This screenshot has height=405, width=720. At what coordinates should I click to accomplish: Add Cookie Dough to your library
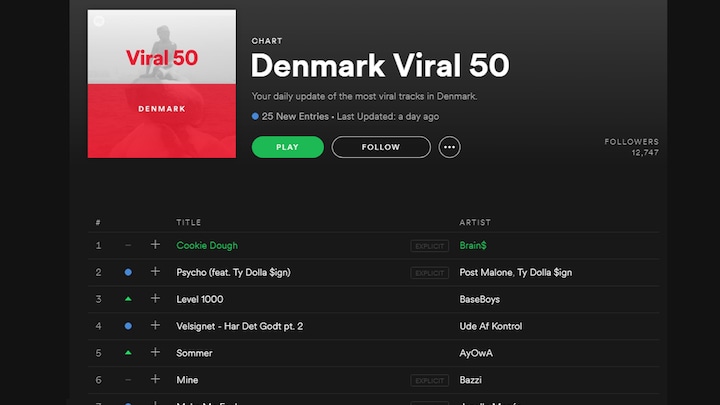point(155,245)
